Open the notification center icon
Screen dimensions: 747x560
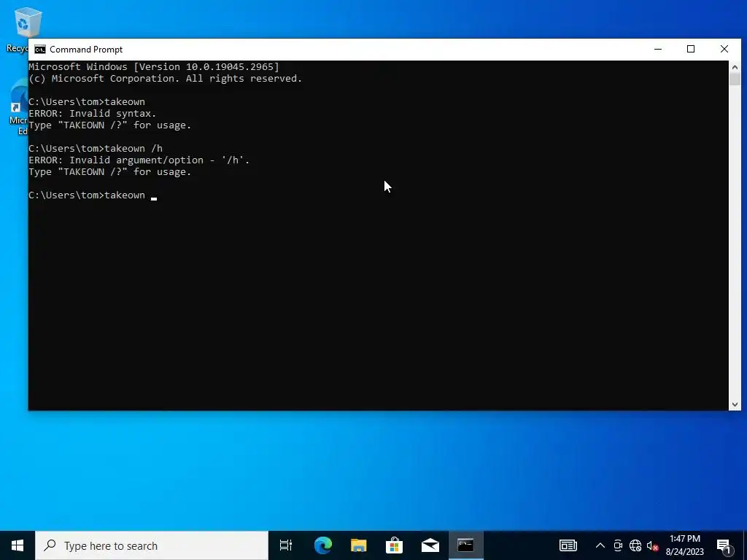(724, 545)
